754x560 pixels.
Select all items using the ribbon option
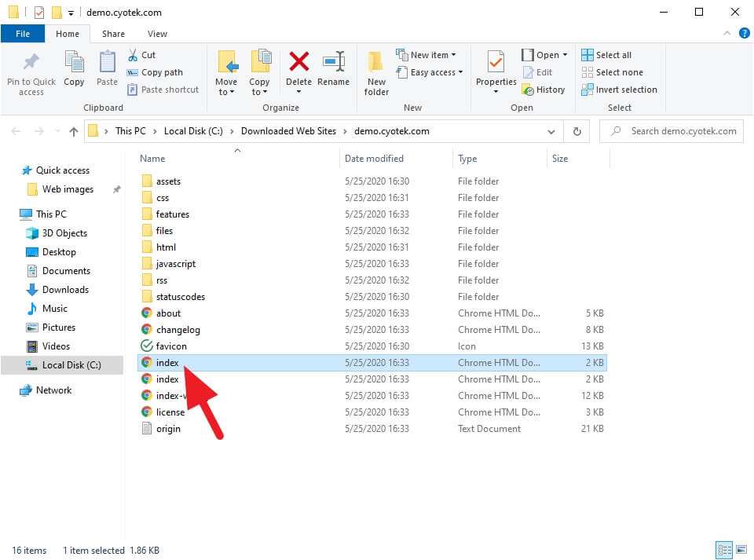tap(609, 54)
